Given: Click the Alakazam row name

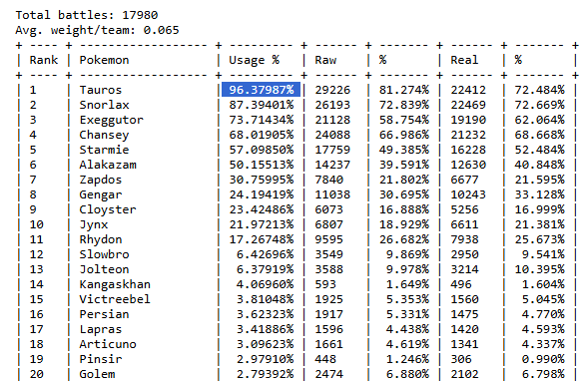Looking at the screenshot, I should [108, 165].
